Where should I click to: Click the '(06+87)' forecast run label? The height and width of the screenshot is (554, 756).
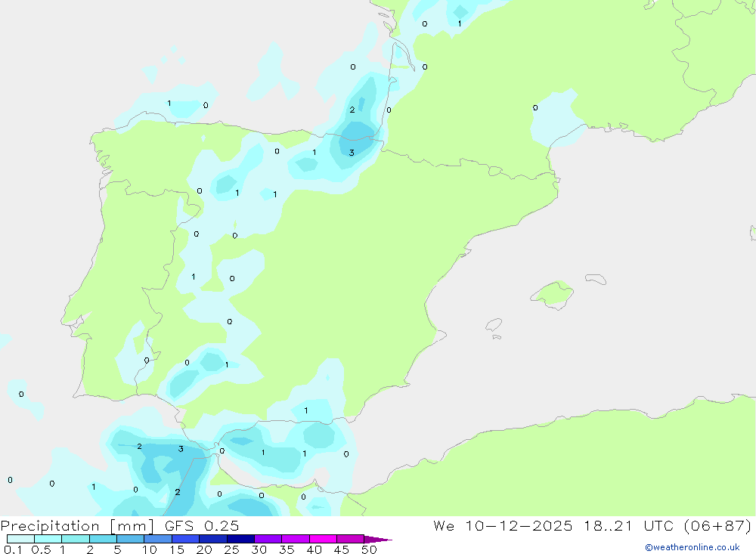coord(717,525)
